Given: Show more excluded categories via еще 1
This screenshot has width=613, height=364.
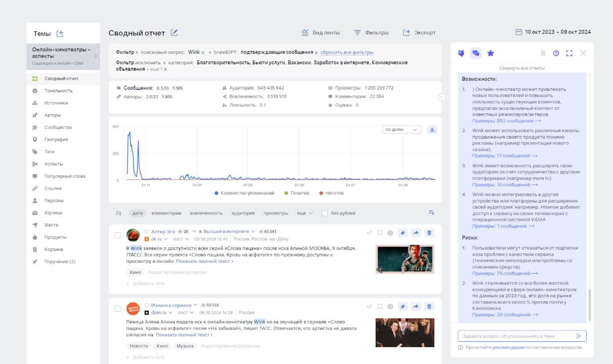Looking at the screenshot, I should click(x=154, y=69).
